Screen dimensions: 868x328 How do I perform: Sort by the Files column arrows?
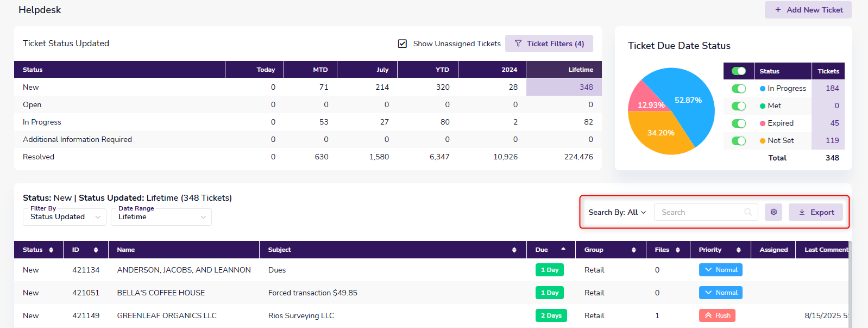point(677,250)
